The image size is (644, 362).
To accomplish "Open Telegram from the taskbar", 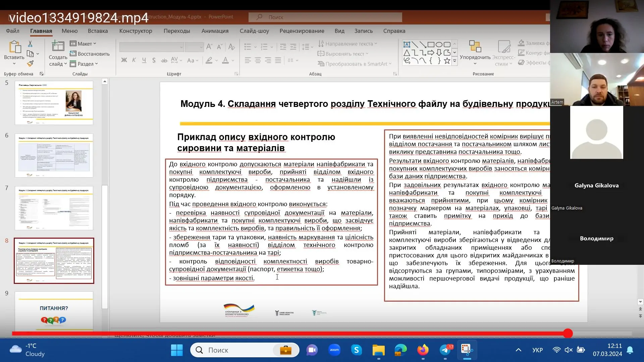I will pos(445,350).
